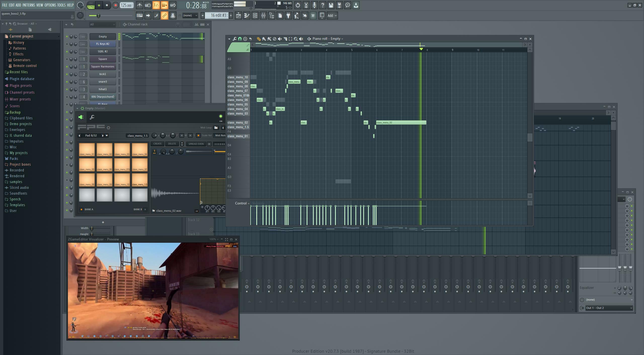This screenshot has height=355, width=644.
Task: Open the microphone recording icon
Action: tap(314, 5)
